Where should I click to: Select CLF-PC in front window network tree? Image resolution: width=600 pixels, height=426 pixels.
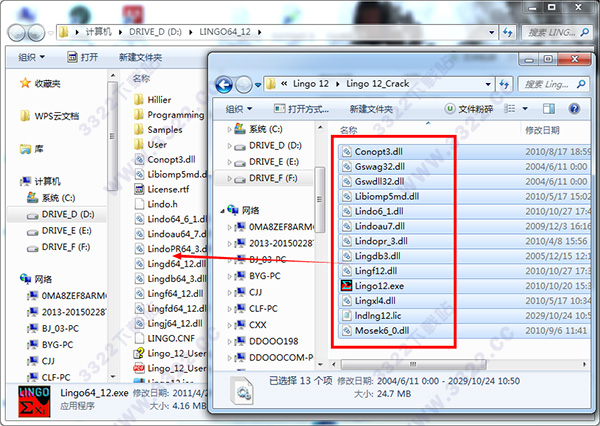coord(263,308)
